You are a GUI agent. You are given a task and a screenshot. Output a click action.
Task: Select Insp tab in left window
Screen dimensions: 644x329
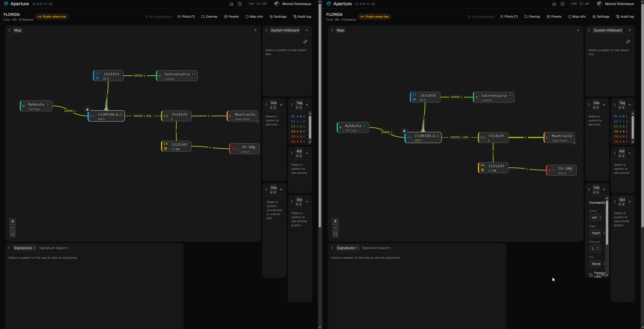click(x=274, y=187)
